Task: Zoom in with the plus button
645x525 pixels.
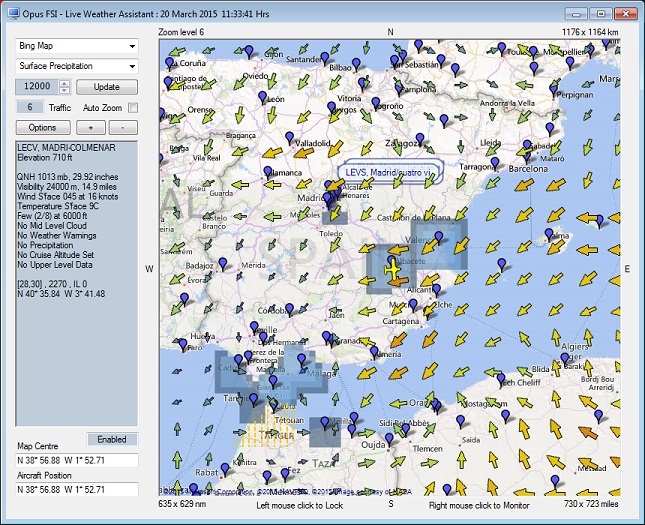Action: (x=91, y=128)
